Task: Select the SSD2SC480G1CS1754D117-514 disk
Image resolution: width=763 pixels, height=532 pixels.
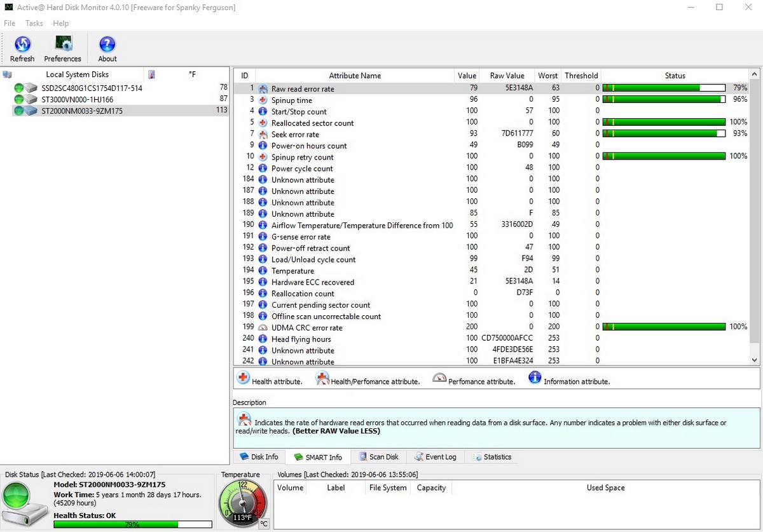Action: click(x=92, y=88)
